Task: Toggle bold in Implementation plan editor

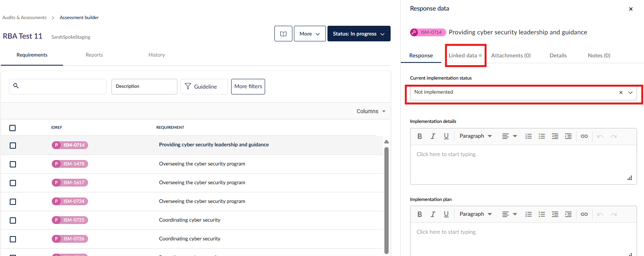Action: click(x=420, y=214)
